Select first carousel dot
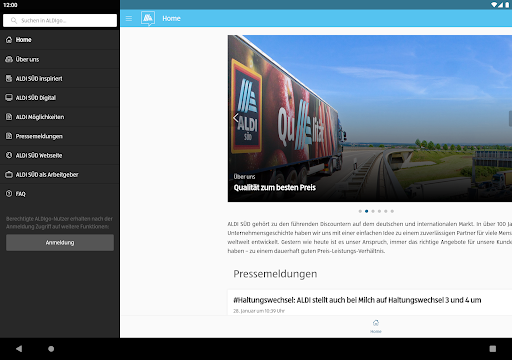 (360, 211)
